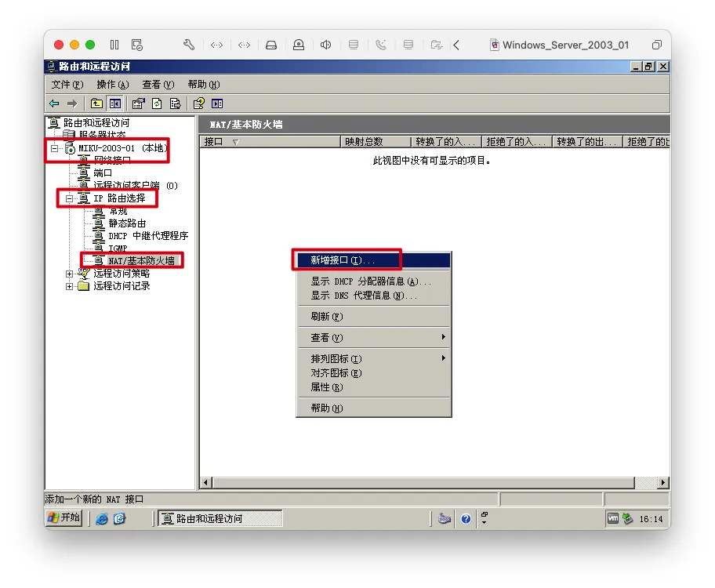
Task: Select the 常规 node under IP routing
Action: (118, 211)
